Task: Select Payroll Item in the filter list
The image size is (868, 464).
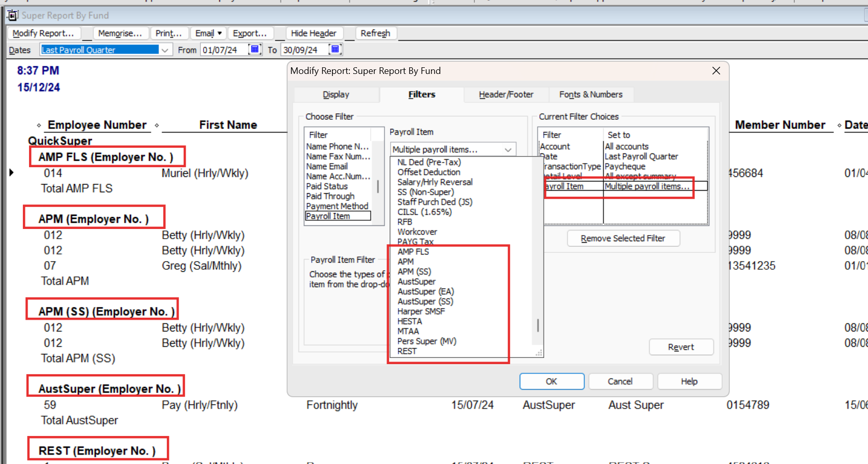Action: (x=338, y=216)
